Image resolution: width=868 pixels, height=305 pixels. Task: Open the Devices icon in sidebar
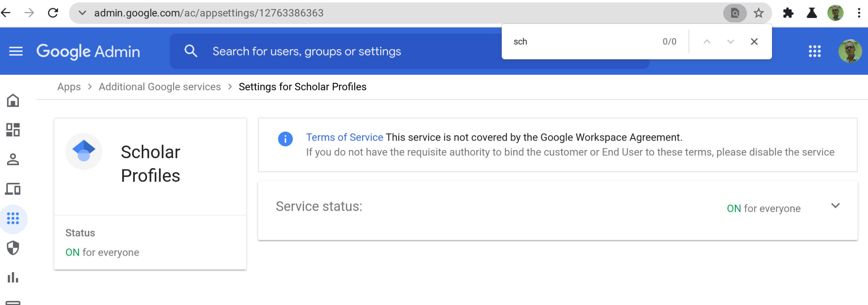[x=13, y=189]
